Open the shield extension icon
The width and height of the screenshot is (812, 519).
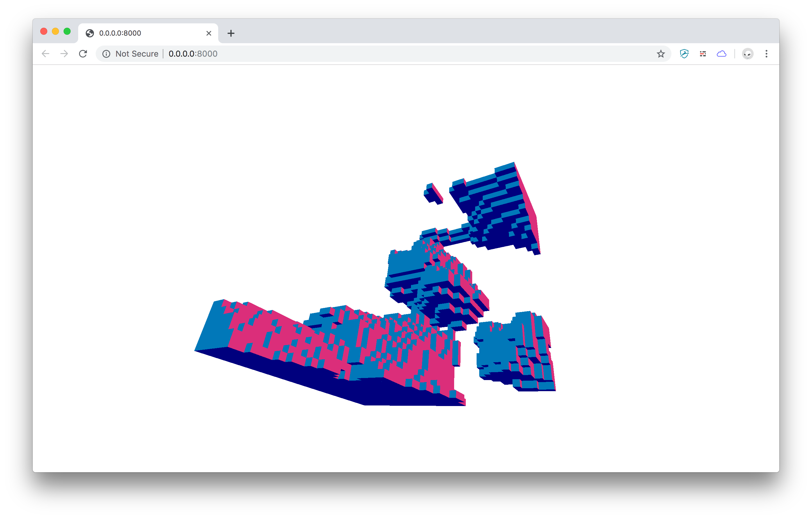click(684, 54)
